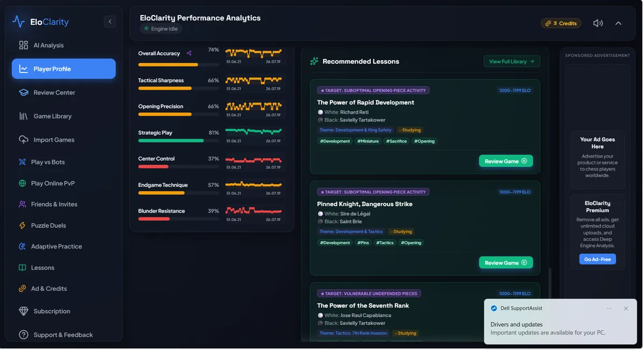Click the EloClarity pulse logo icon
The width and height of the screenshot is (644, 350).
click(x=19, y=22)
